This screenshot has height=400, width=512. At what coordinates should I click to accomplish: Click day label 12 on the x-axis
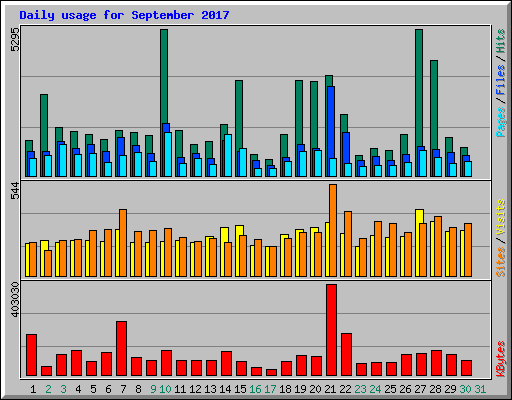tap(195, 389)
